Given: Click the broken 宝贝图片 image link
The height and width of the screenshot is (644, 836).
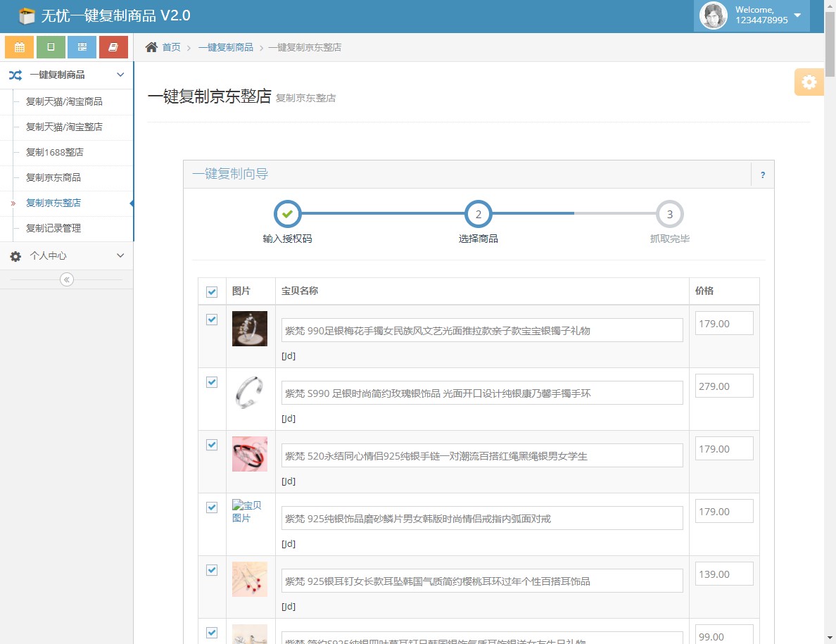Looking at the screenshot, I should pos(247,512).
